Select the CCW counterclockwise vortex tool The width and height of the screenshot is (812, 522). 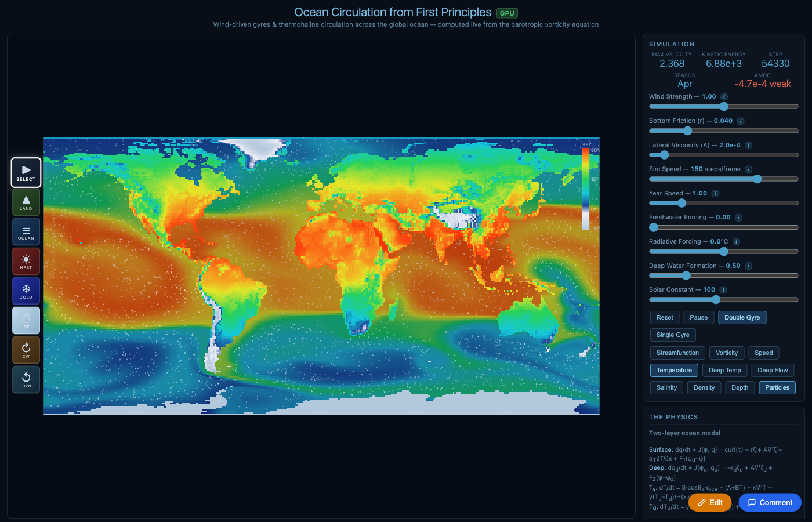point(26,379)
